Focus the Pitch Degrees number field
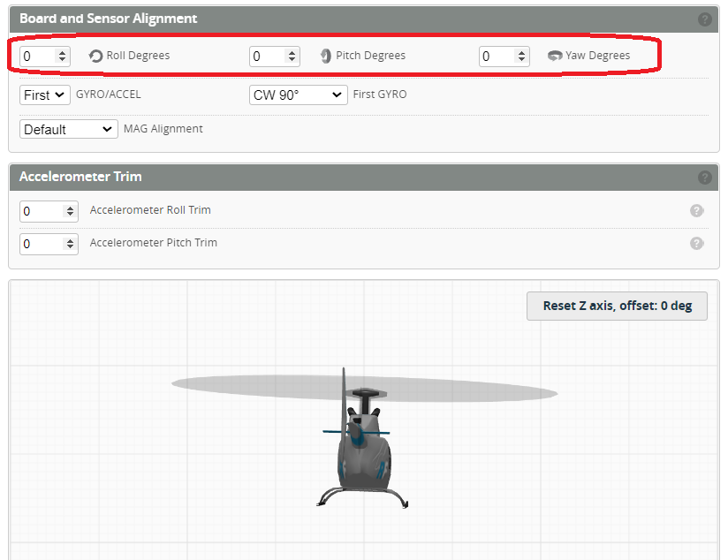 (267, 56)
